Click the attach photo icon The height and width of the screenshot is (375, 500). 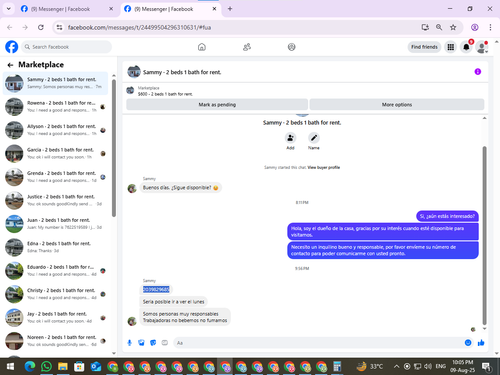coord(141,343)
